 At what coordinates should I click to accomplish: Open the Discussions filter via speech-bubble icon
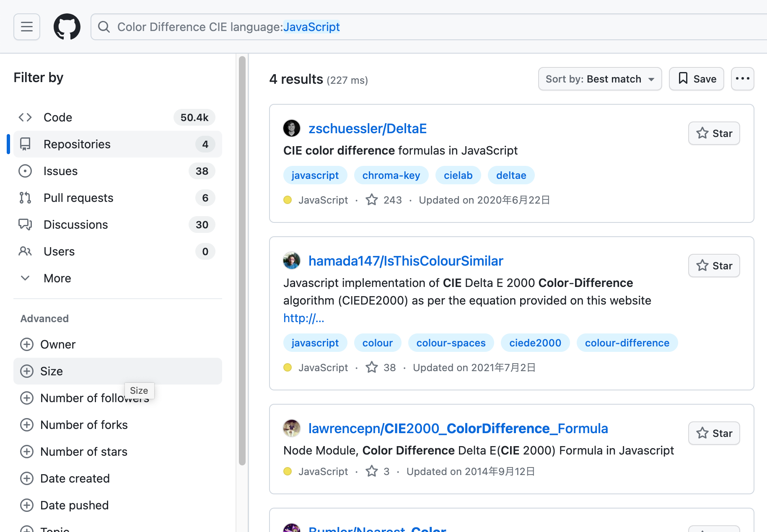tap(26, 225)
